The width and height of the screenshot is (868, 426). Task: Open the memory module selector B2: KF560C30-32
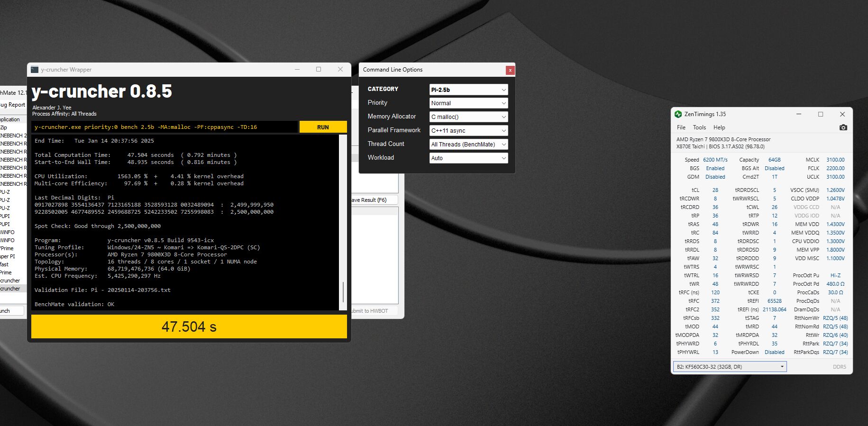point(730,367)
